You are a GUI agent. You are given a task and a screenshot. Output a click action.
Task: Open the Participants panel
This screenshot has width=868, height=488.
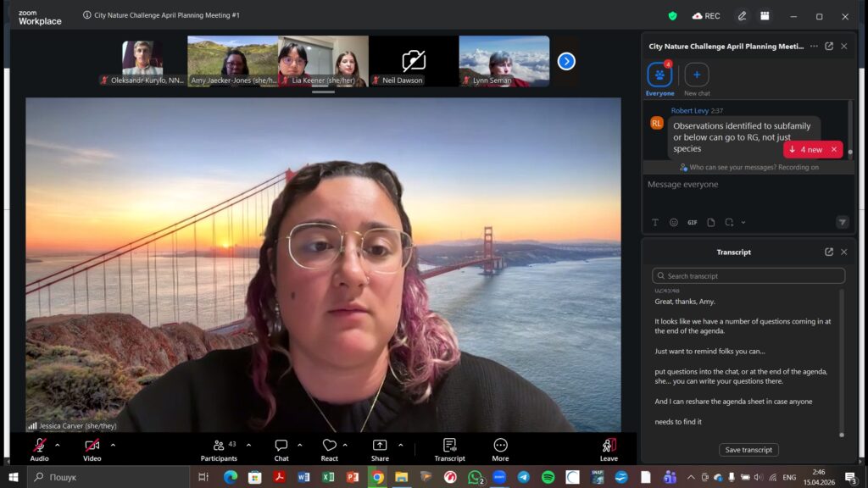219,446
